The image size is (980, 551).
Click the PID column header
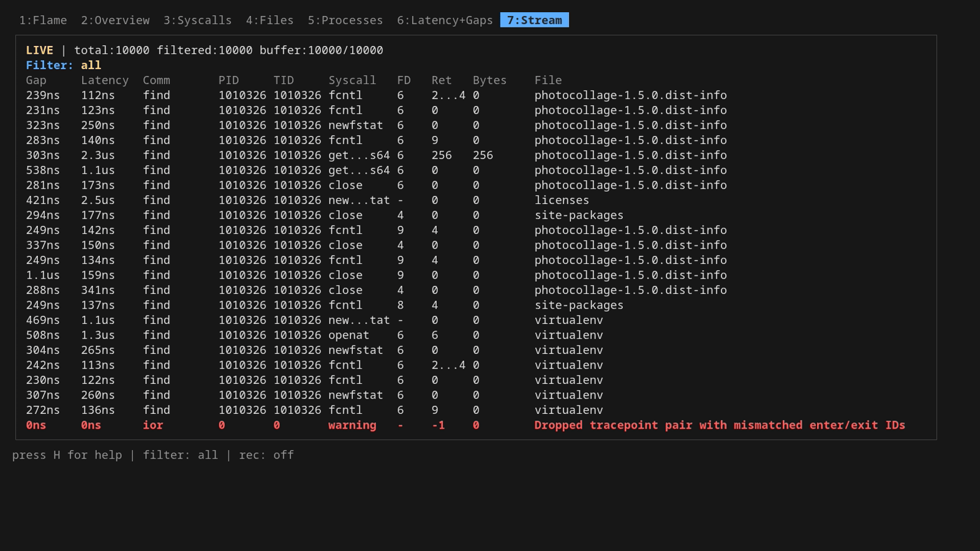228,80
